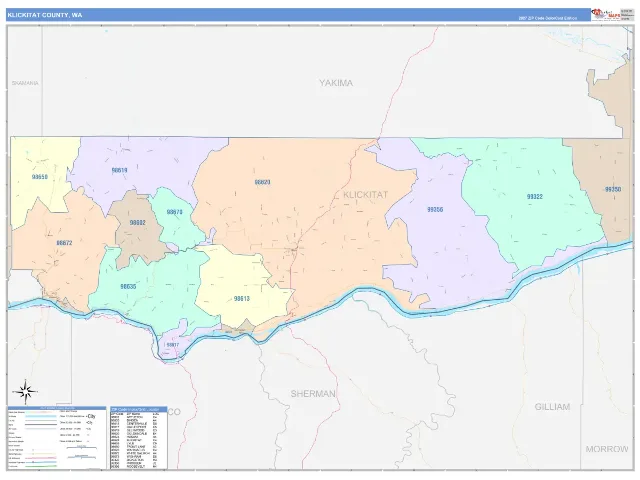Click the 'KLICKITAT COUNTY, WA' title
The width and height of the screenshot is (640, 480).
44,15
